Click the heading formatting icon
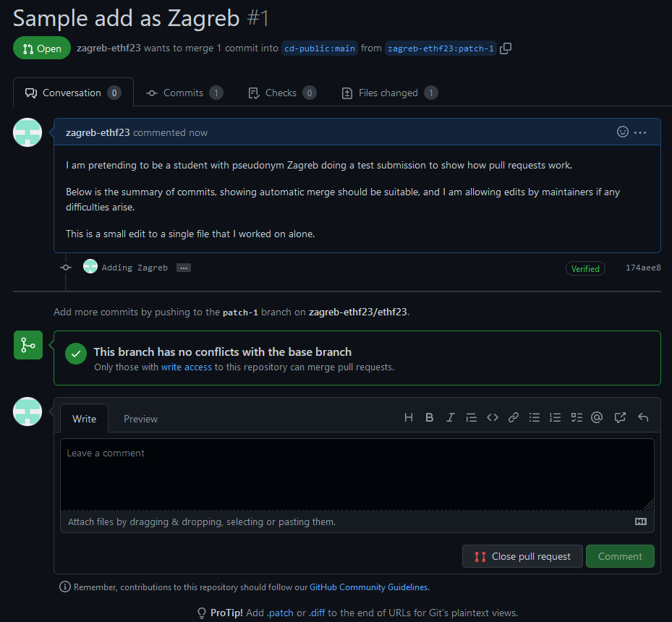This screenshot has width=672, height=622. tap(409, 417)
